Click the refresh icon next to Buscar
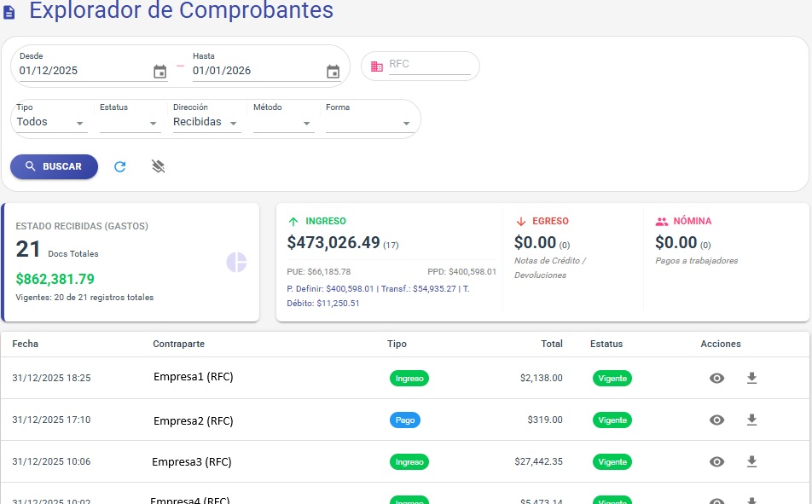Image resolution: width=812 pixels, height=504 pixels. coord(119,166)
